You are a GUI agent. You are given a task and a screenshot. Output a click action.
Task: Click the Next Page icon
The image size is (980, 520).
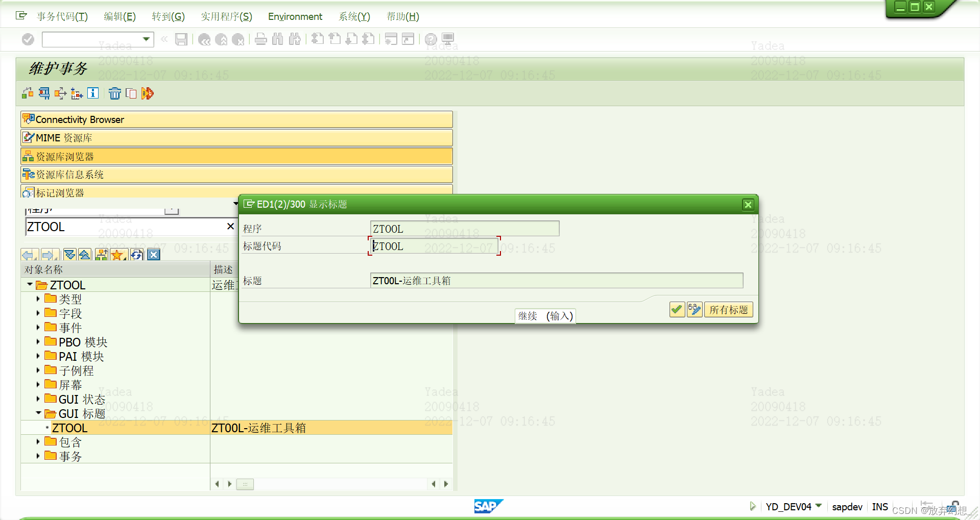(351, 39)
